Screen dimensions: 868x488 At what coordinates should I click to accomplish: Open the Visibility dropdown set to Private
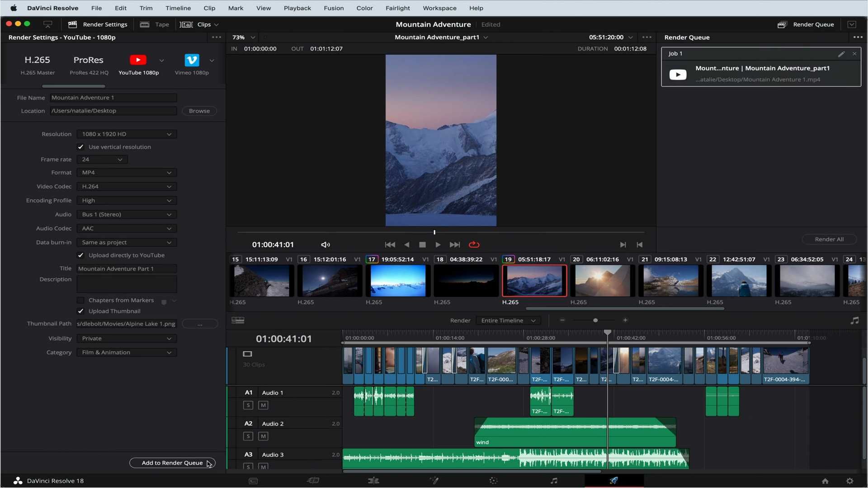pos(126,338)
